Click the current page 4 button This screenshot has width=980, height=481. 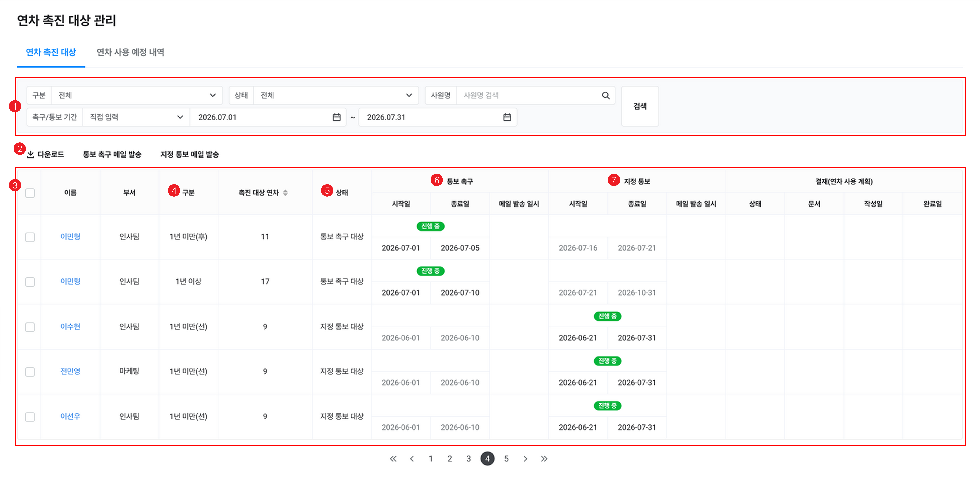point(487,459)
